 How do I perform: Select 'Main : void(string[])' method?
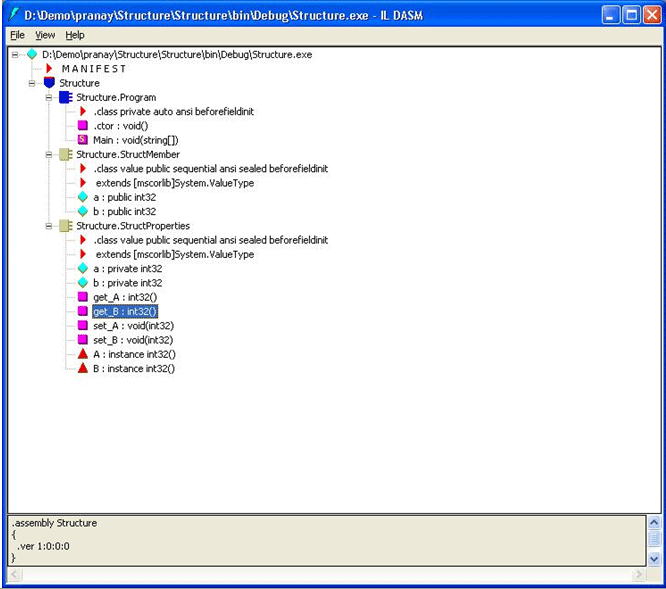[x=136, y=140]
